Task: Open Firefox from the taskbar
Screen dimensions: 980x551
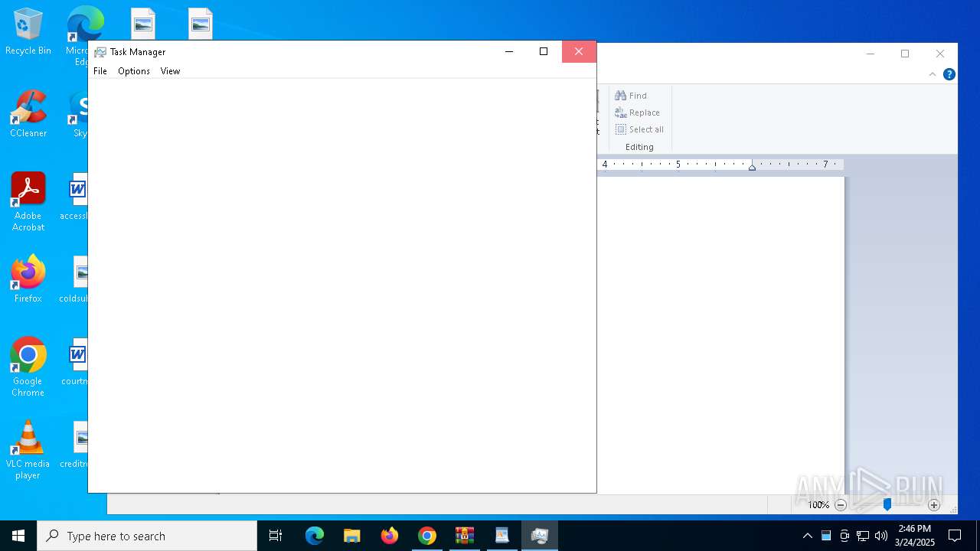Action: 390,536
